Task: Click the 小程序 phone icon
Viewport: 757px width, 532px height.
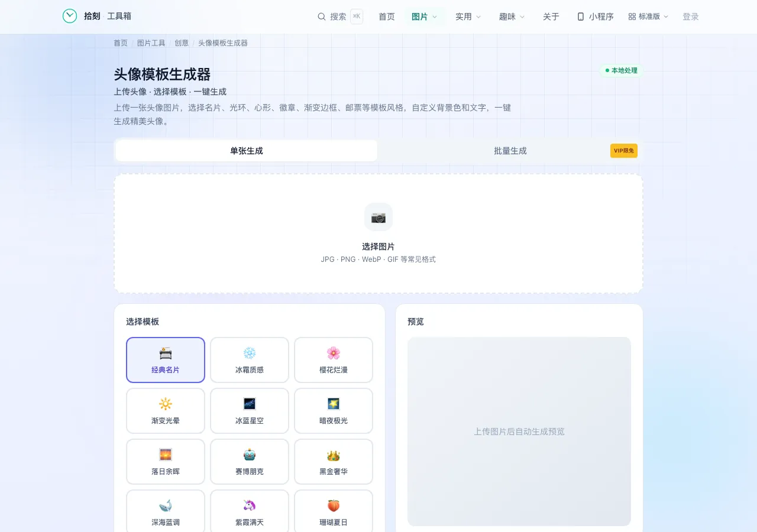Action: [581, 17]
